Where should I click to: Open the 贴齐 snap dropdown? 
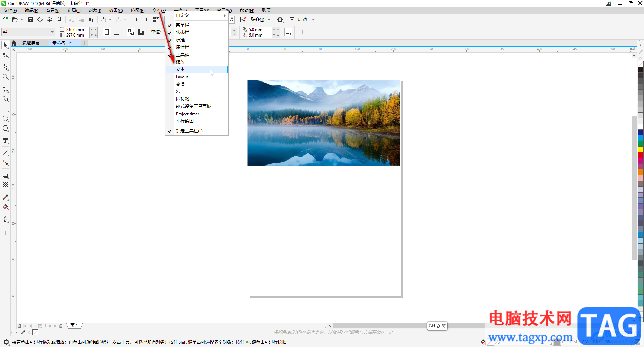pos(269,20)
